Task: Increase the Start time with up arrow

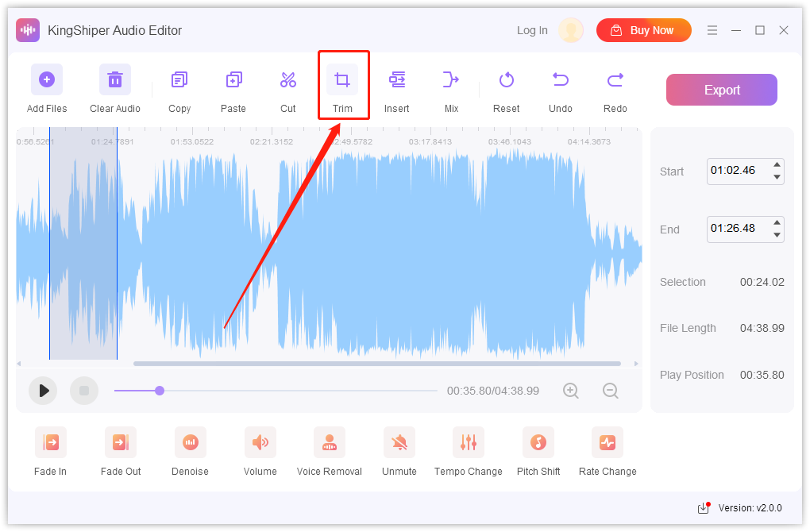Action: pyautogui.click(x=777, y=165)
